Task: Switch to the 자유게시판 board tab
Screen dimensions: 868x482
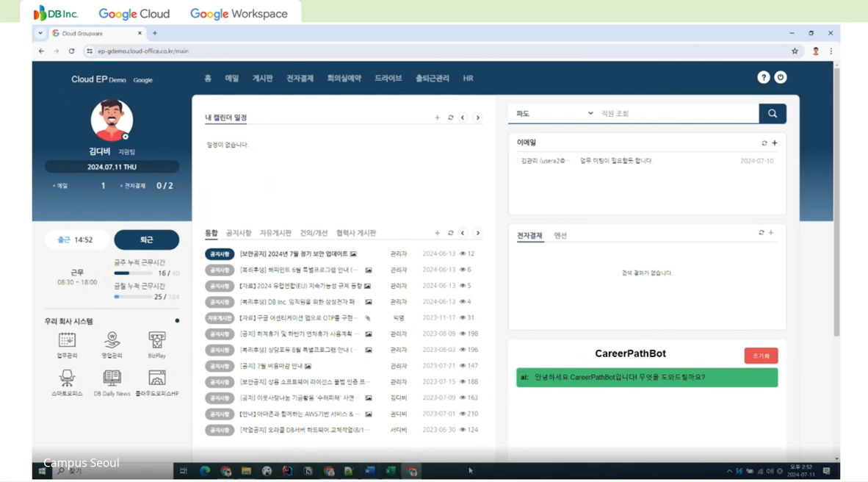Action: pyautogui.click(x=275, y=233)
